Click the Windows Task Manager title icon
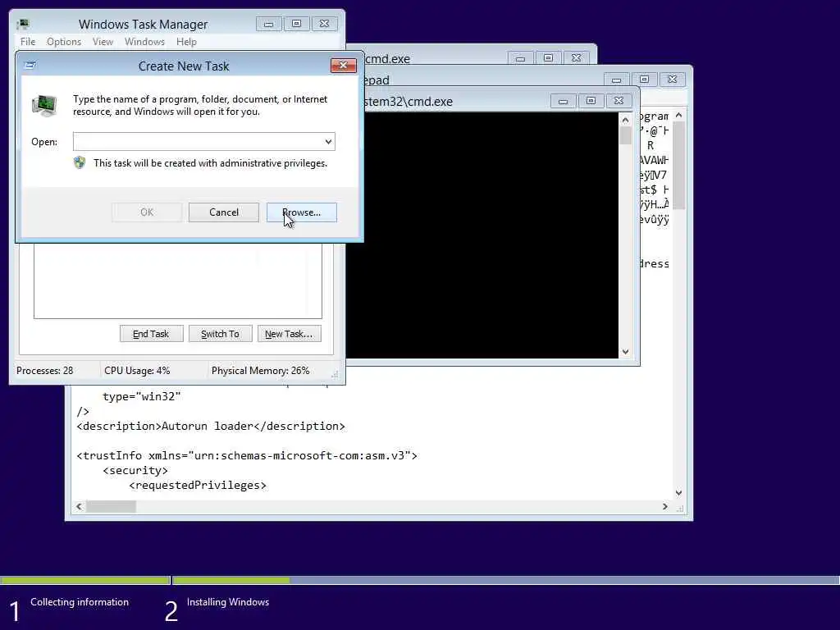The height and width of the screenshot is (630, 840). 22,24
